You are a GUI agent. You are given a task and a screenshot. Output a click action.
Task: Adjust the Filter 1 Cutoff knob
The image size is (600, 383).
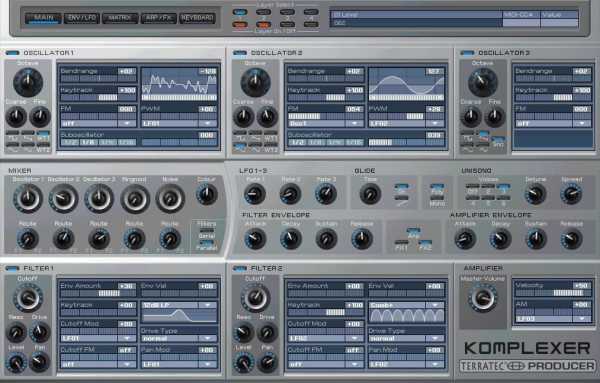[28, 298]
